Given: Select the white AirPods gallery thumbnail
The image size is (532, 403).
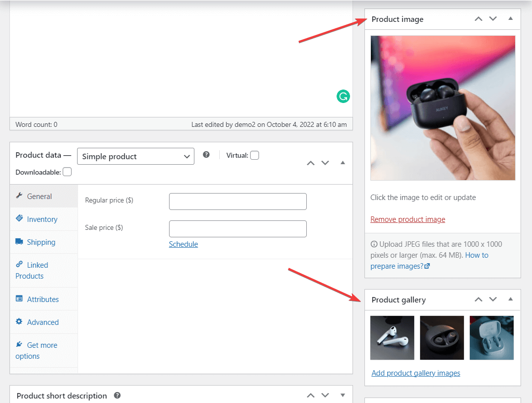Looking at the screenshot, I should [x=392, y=338].
